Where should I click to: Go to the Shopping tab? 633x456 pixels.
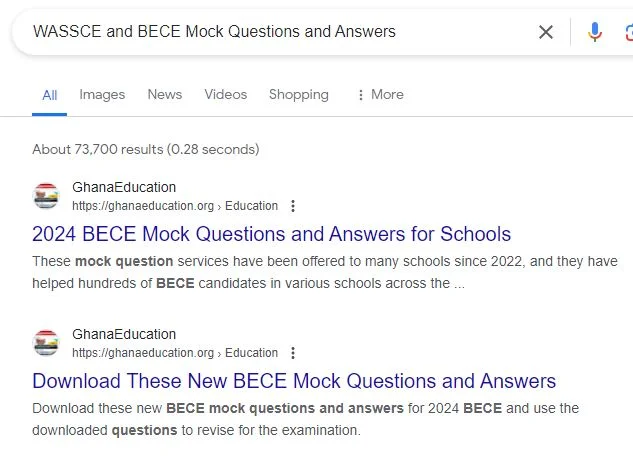(299, 94)
